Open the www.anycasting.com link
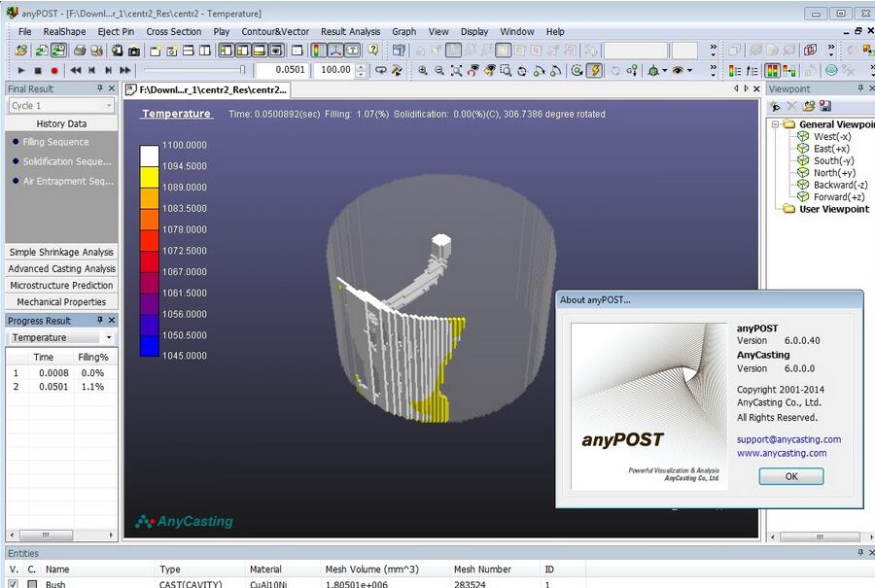This screenshot has height=588, width=875. coord(782,454)
